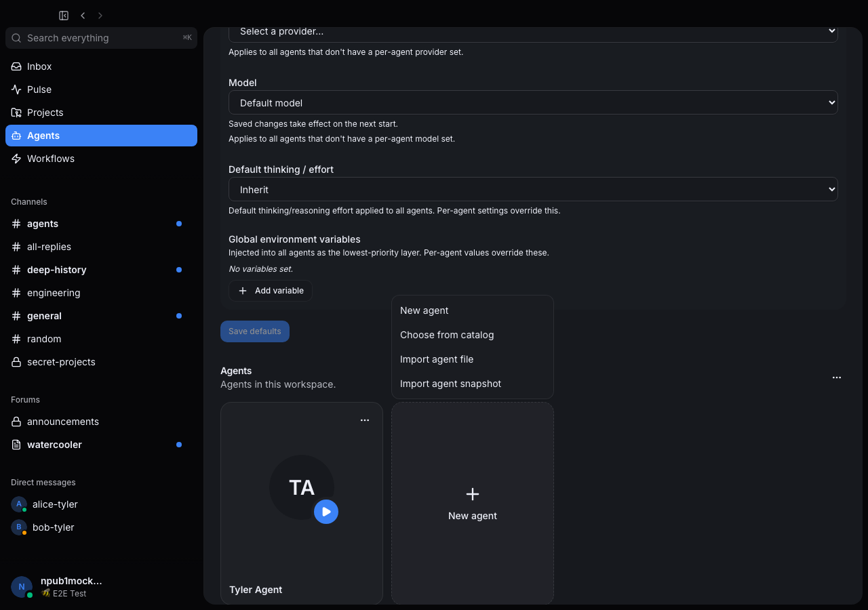The width and height of the screenshot is (868, 610).
Task: Click the lock icon beside secret-projects
Action: [16, 362]
